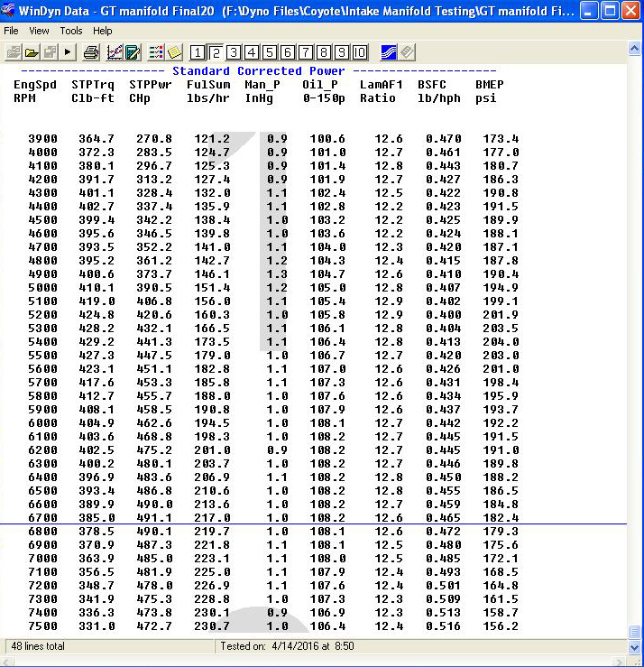
Task: Open the calculator tool icon
Action: (x=133, y=52)
